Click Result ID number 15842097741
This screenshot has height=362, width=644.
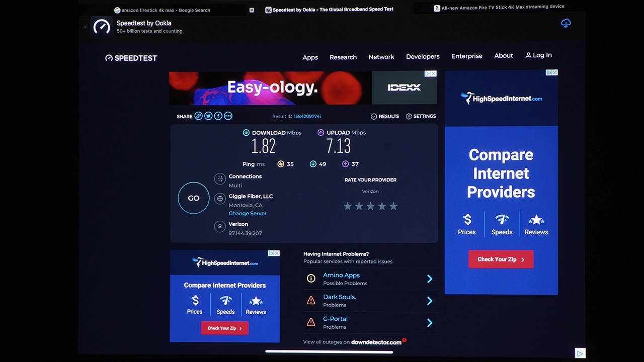click(307, 116)
